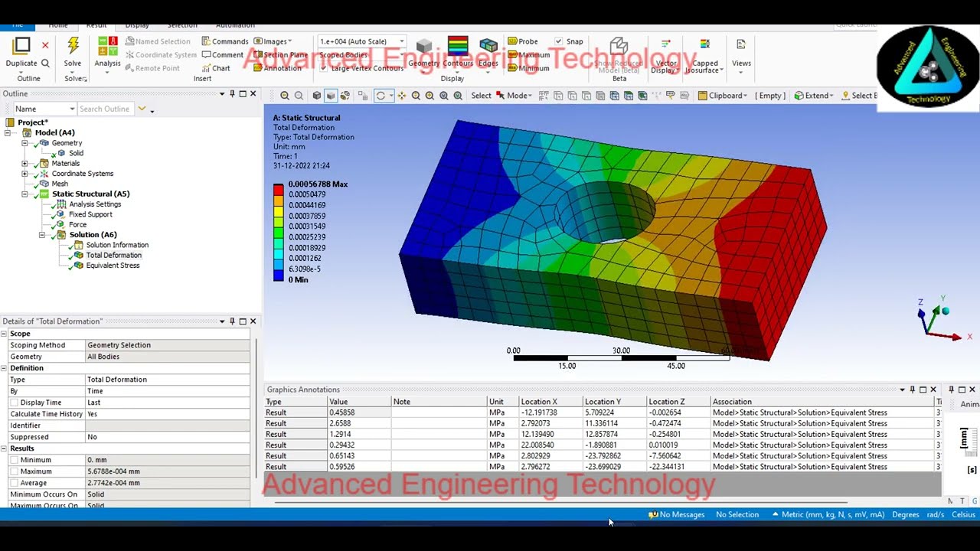Open the Analysis icon in the ribbon

[x=107, y=46]
